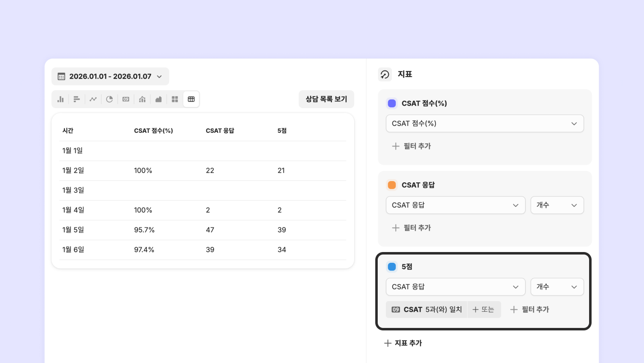Select the pie chart view
Image resolution: width=644 pixels, height=363 pixels.
point(109,99)
